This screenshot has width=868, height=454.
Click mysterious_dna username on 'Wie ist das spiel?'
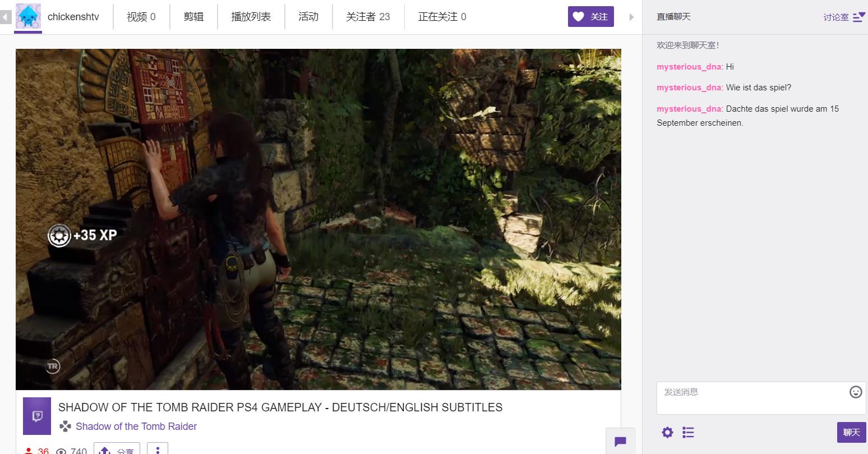click(689, 88)
